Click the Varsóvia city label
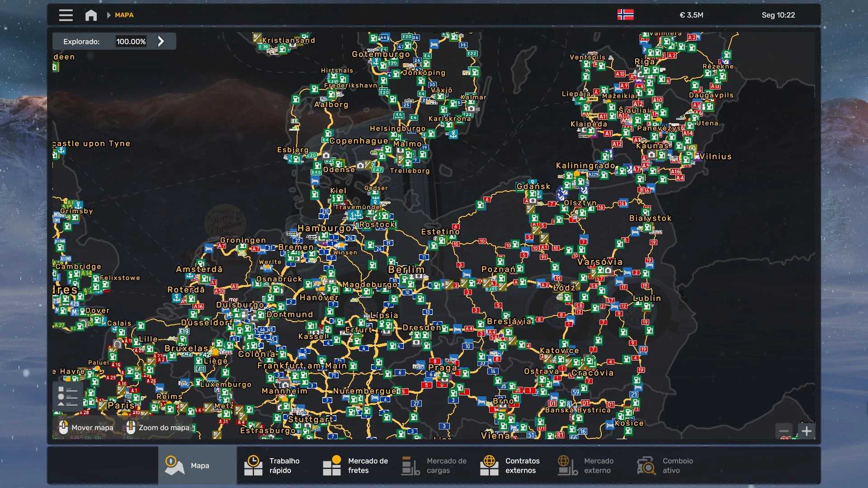Viewport: 868px width, 488px height. pyautogui.click(x=599, y=262)
